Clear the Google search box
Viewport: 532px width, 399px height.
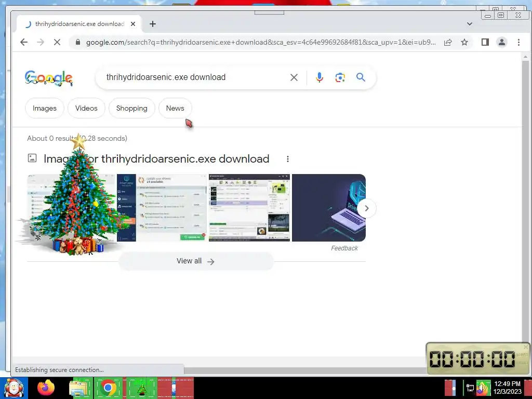point(294,77)
